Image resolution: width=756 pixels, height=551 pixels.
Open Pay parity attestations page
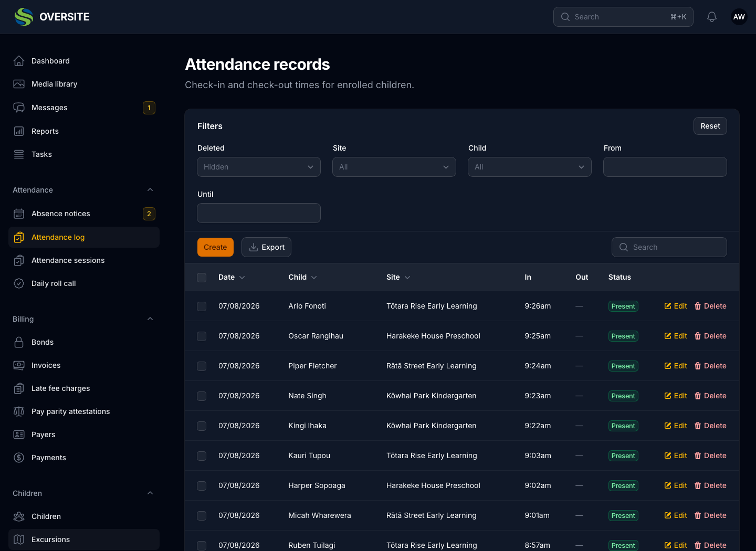coord(84,411)
